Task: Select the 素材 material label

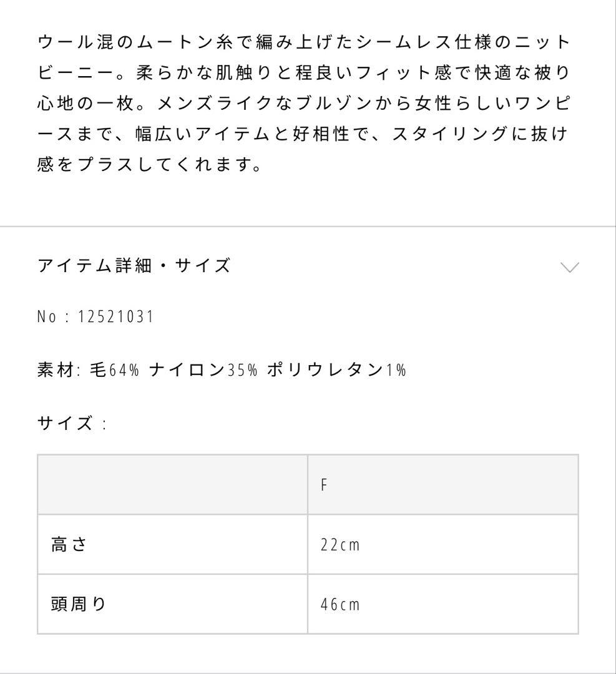Action: [55, 369]
